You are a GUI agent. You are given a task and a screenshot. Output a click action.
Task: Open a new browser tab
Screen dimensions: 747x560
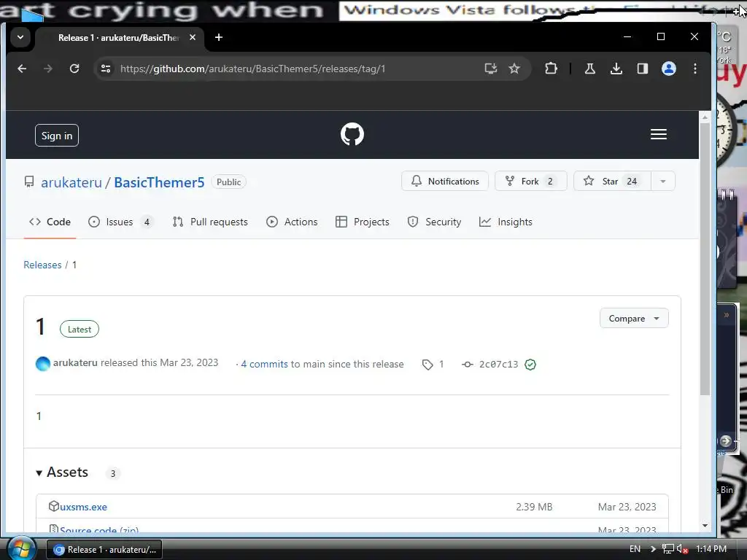219,37
